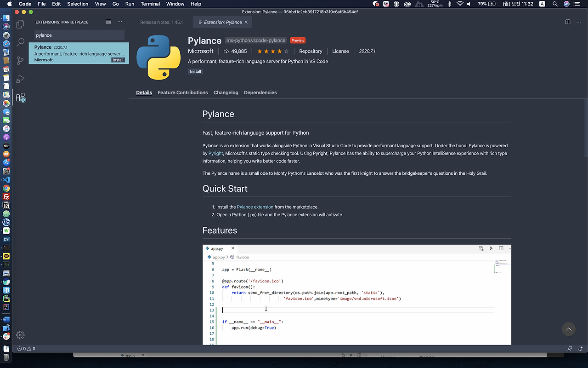Launch Safari from the Dock
Screen dimensions: 588x368
click(x=6, y=44)
